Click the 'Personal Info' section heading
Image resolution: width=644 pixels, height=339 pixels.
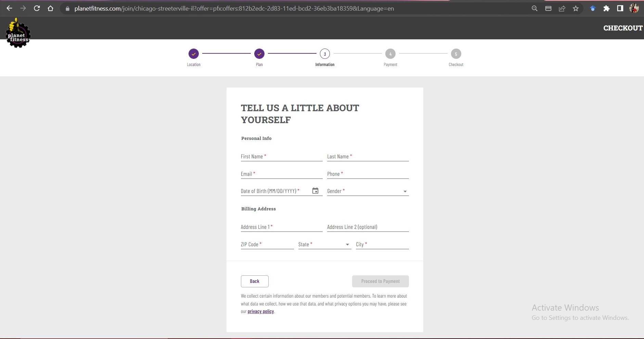coord(256,138)
